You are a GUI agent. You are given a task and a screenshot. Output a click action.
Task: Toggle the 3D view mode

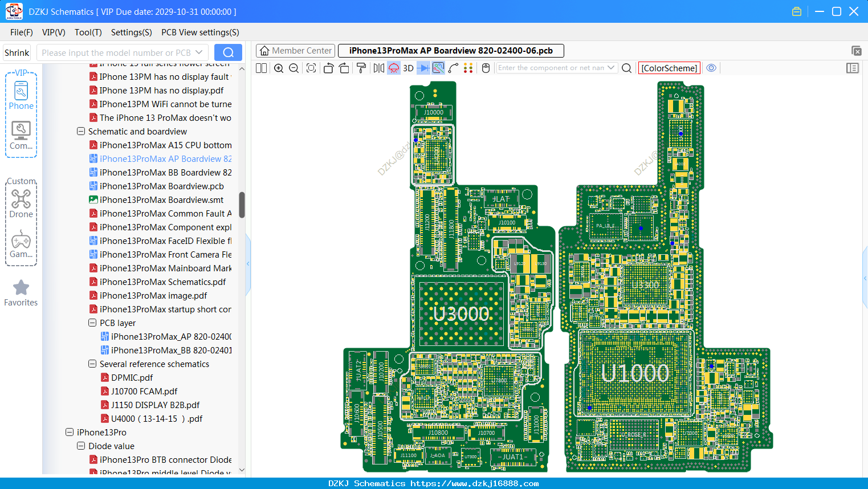(x=408, y=68)
